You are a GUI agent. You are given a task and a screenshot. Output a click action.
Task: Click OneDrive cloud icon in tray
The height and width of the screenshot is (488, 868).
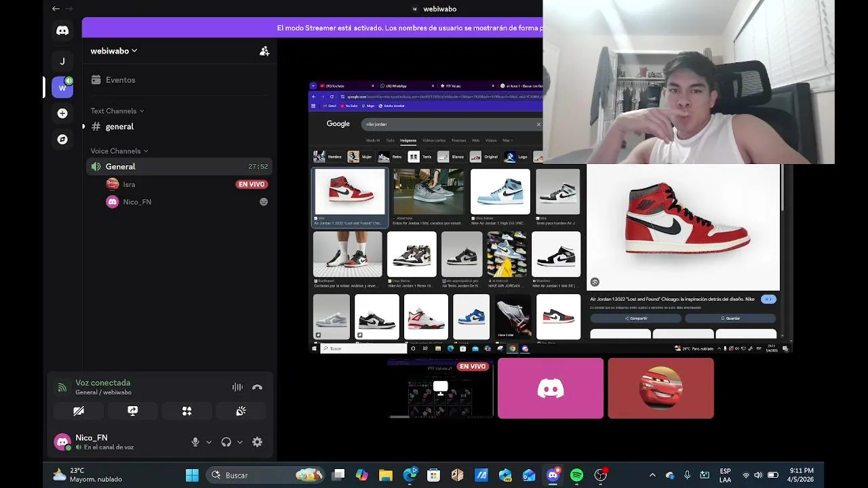pyautogui.click(x=670, y=475)
